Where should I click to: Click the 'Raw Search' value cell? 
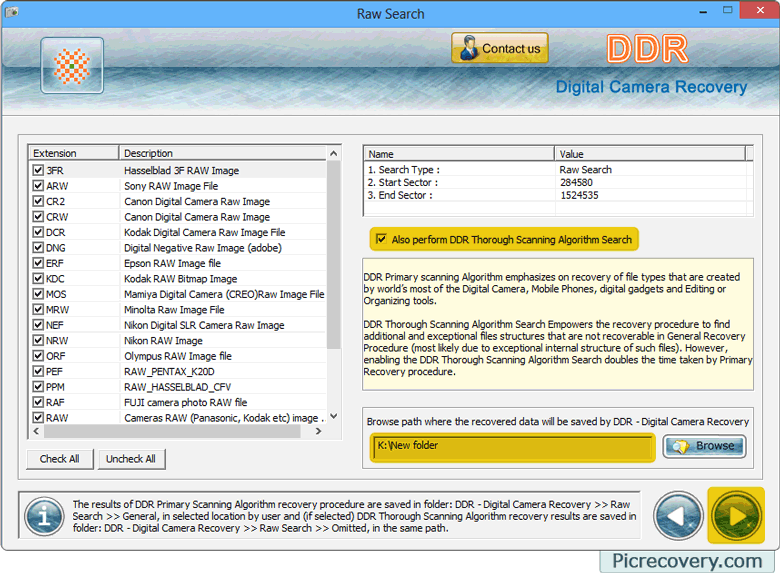click(x=585, y=170)
